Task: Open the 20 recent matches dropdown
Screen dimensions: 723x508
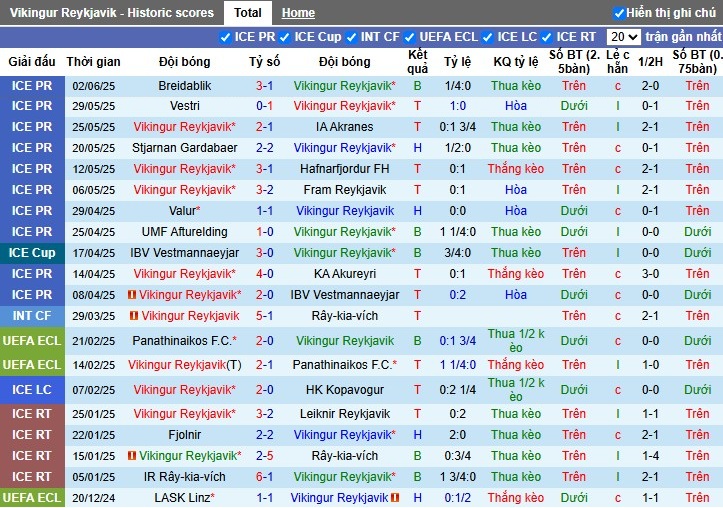Action: pos(623,37)
